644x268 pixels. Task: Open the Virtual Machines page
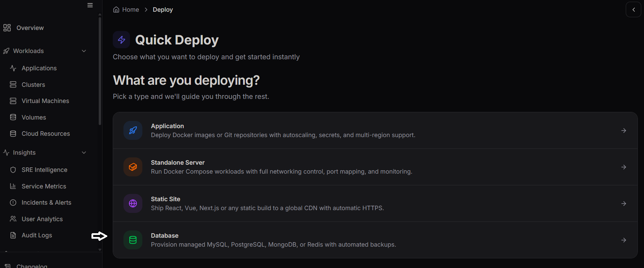45,101
